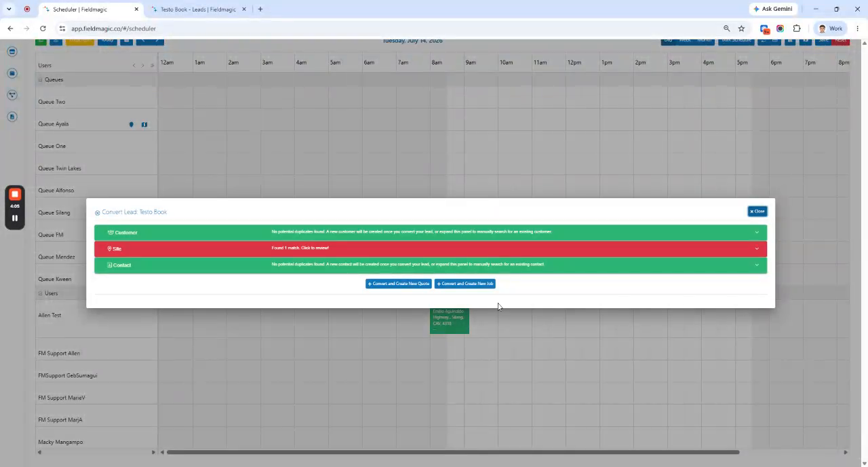
Task: Collapse the Users group in the resource list
Action: tap(40, 293)
